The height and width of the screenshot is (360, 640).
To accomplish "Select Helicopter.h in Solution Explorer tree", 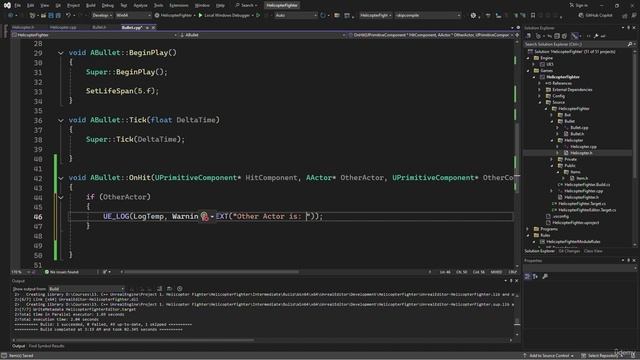I will 581,153.
